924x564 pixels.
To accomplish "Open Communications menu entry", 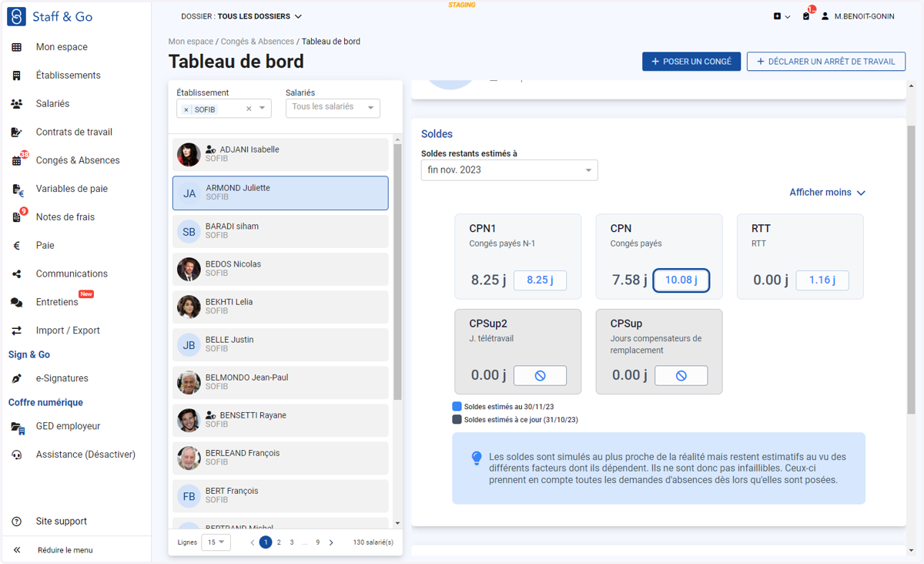I will (72, 274).
